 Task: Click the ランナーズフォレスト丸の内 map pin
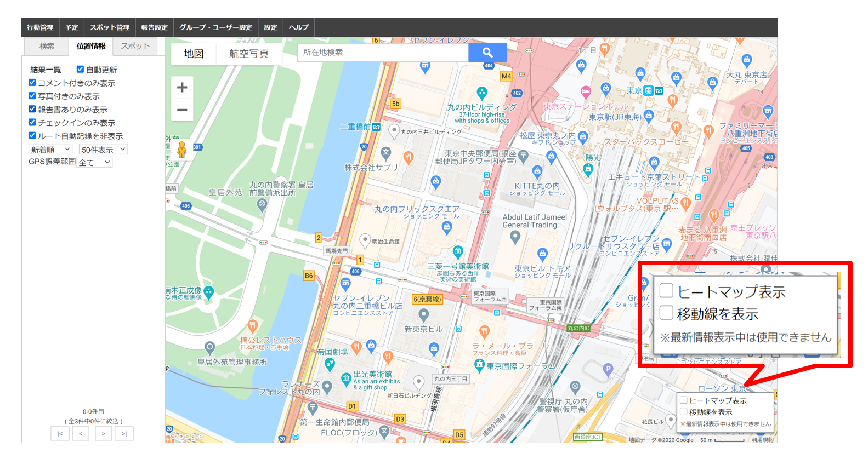(x=327, y=387)
